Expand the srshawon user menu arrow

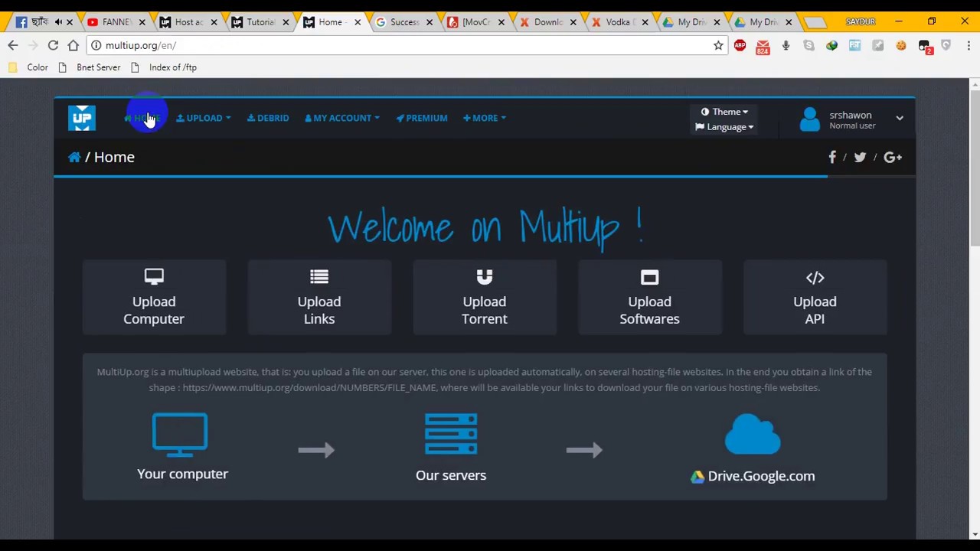click(x=900, y=119)
